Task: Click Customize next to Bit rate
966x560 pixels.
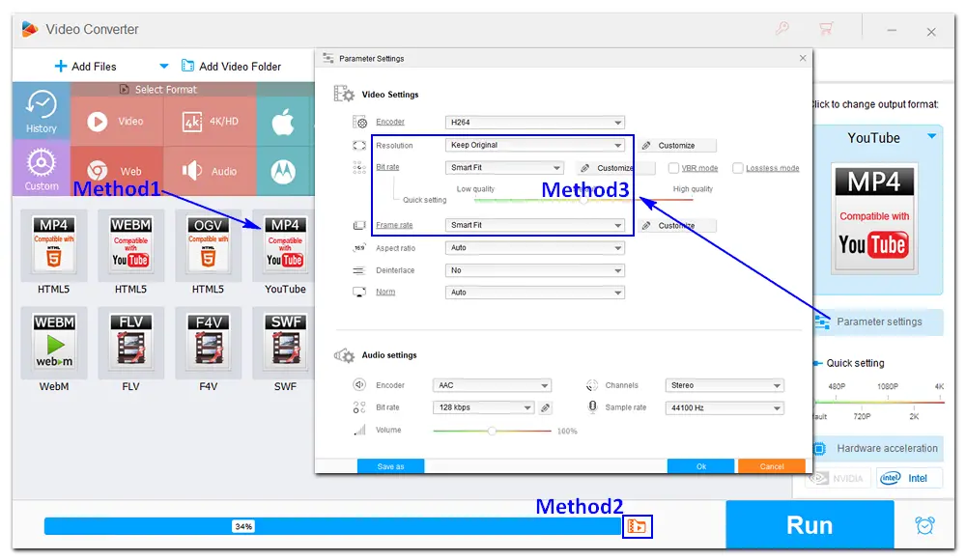Action: (614, 168)
